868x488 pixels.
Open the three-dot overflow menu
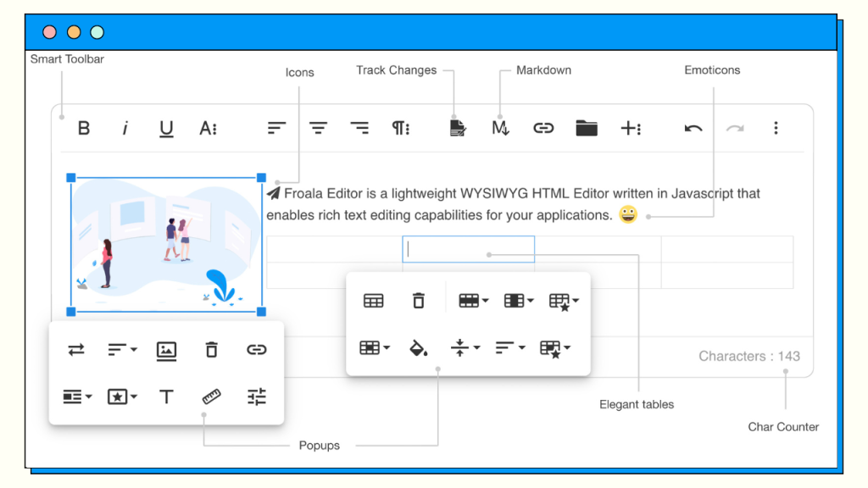pyautogui.click(x=776, y=128)
